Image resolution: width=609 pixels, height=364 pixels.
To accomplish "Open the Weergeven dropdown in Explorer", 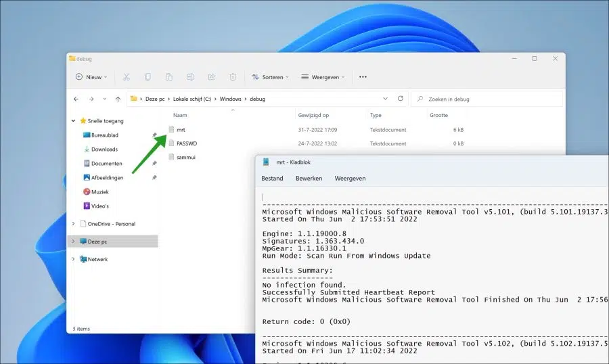I will pyautogui.click(x=323, y=77).
